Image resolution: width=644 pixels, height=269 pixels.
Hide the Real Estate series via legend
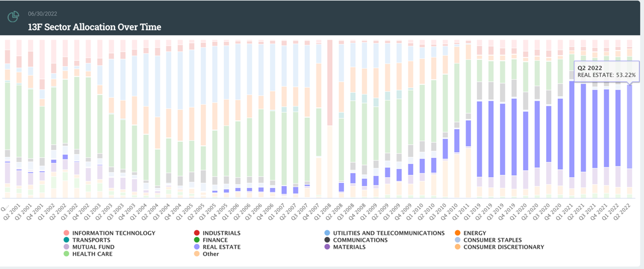(221, 247)
